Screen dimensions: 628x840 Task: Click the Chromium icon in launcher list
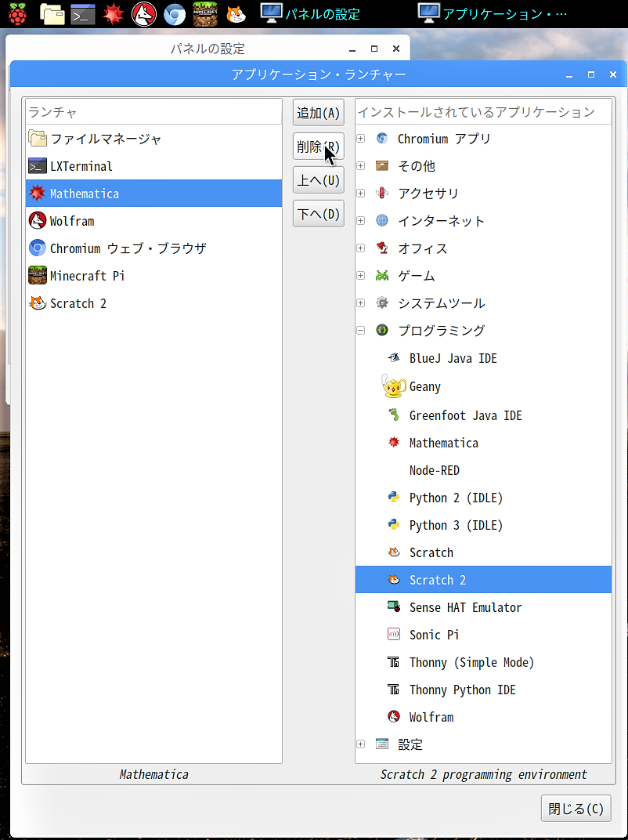tap(38, 248)
